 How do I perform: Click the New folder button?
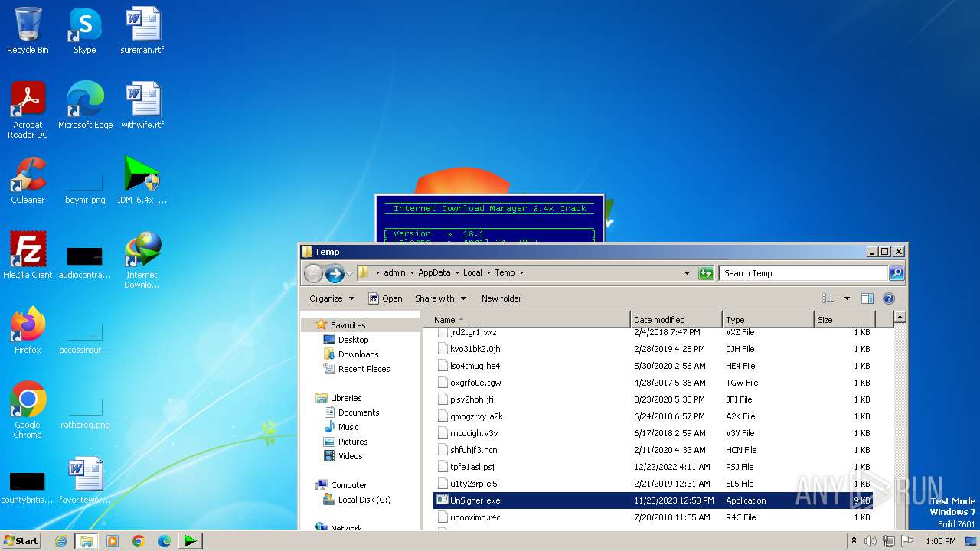point(501,298)
